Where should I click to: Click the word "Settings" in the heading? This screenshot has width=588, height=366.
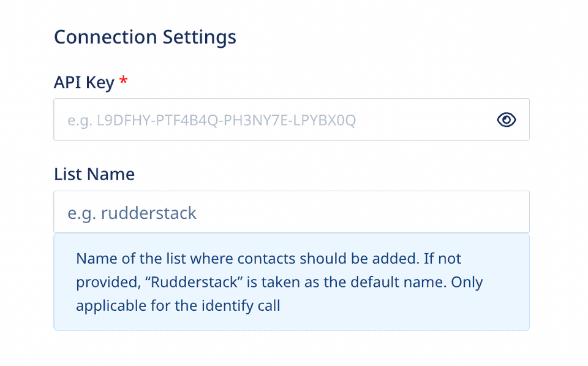coord(200,38)
